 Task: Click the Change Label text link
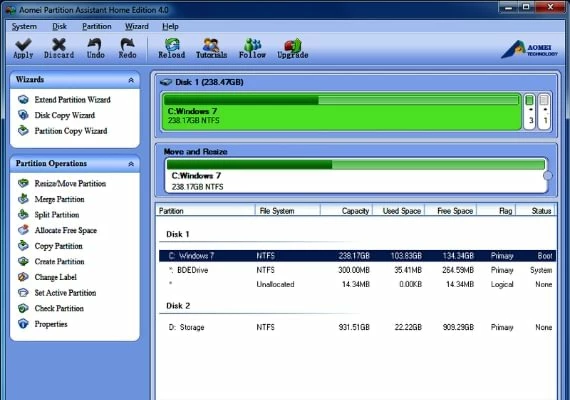point(56,277)
